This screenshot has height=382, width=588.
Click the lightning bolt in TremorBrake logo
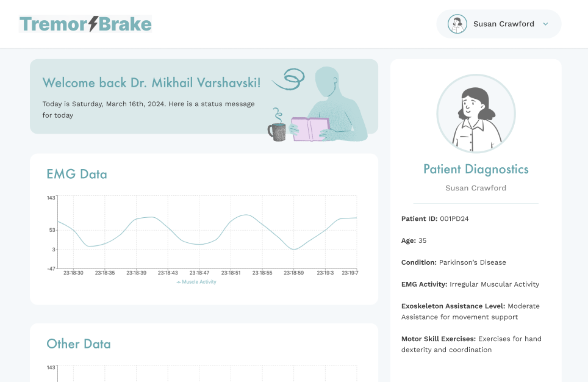(x=93, y=24)
